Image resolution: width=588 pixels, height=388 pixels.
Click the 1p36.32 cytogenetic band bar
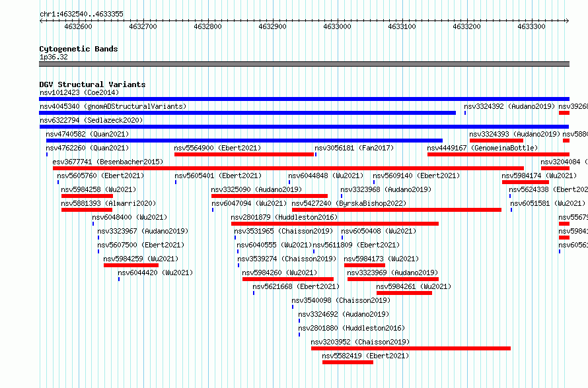click(304, 64)
